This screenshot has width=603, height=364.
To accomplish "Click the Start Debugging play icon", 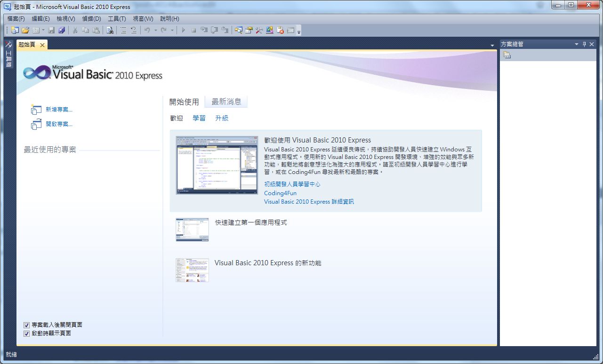I will 183,31.
